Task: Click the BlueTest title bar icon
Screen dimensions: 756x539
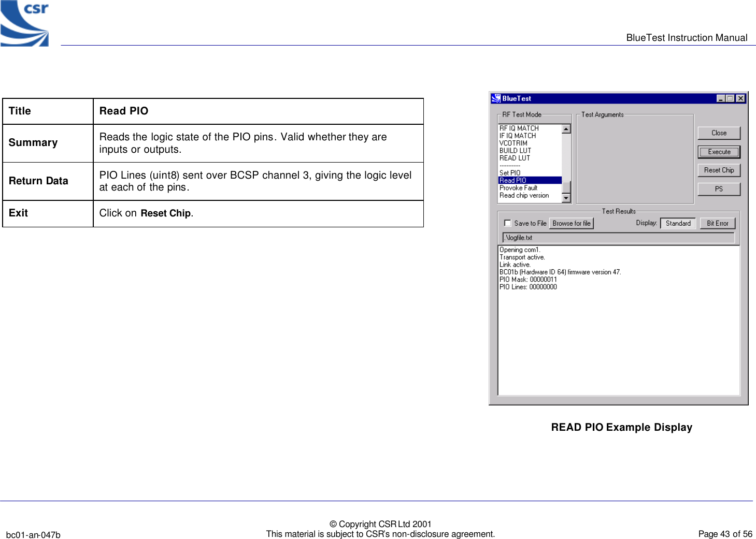Action: point(496,98)
